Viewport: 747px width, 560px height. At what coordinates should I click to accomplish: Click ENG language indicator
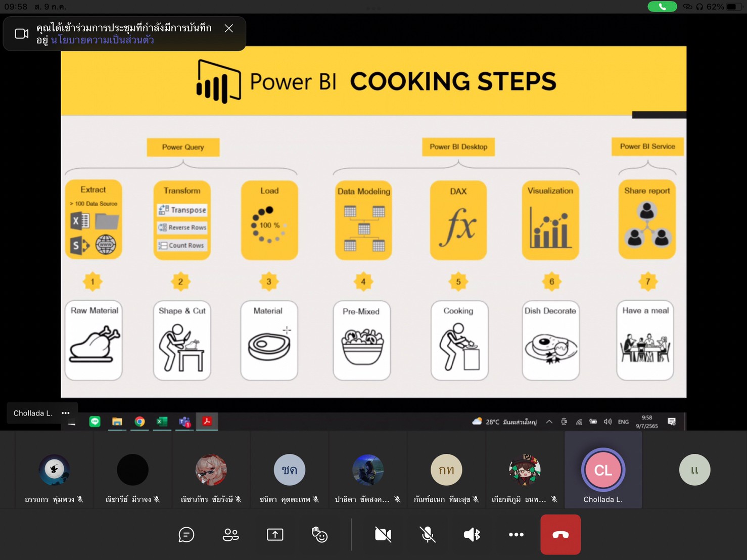[x=623, y=422]
